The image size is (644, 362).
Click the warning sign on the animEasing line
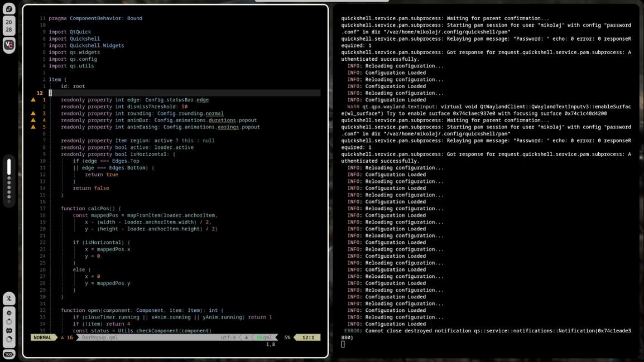(33, 127)
